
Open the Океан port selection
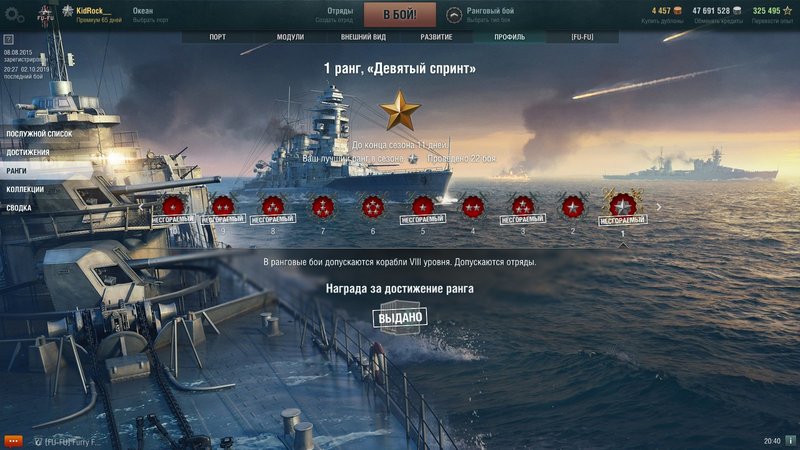150,15
